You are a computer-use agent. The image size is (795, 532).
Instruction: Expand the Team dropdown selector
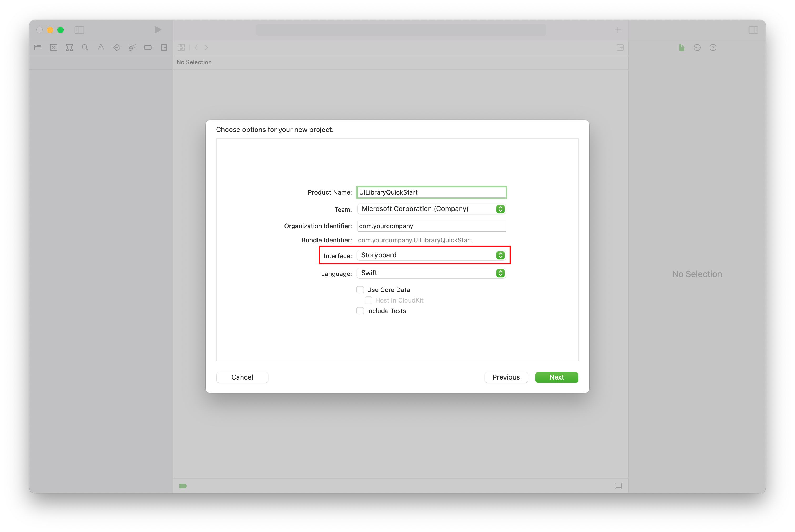(501, 208)
